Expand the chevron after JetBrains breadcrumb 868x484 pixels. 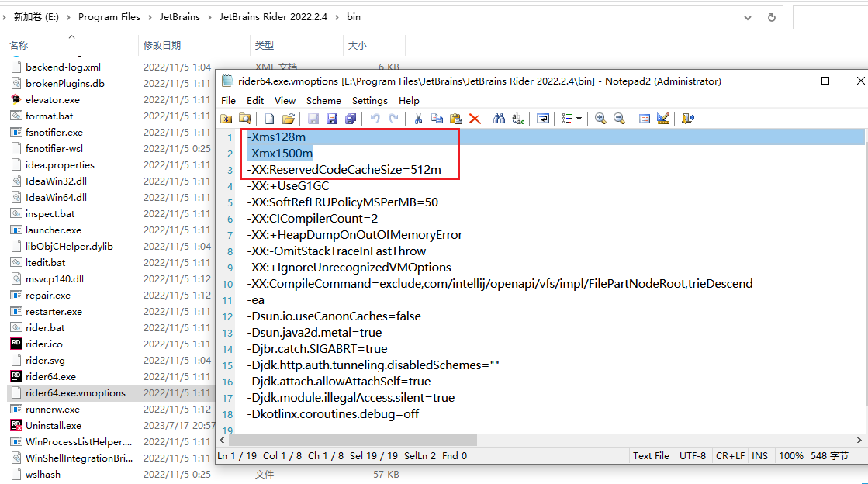[209, 17]
